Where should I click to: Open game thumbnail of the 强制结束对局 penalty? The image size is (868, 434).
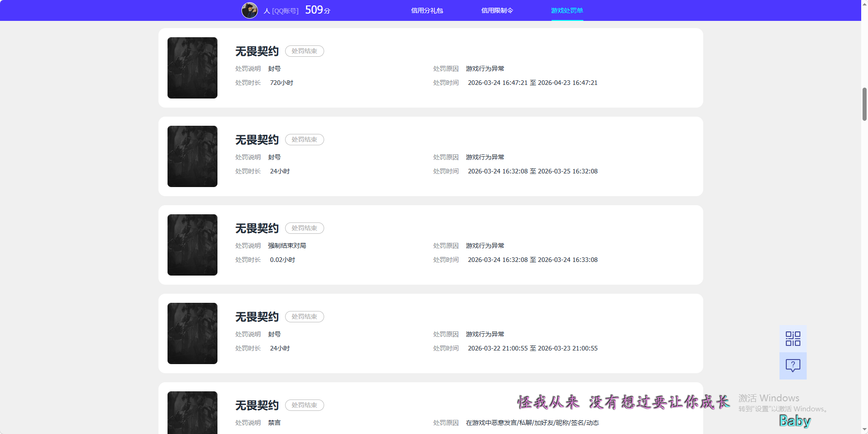point(192,245)
